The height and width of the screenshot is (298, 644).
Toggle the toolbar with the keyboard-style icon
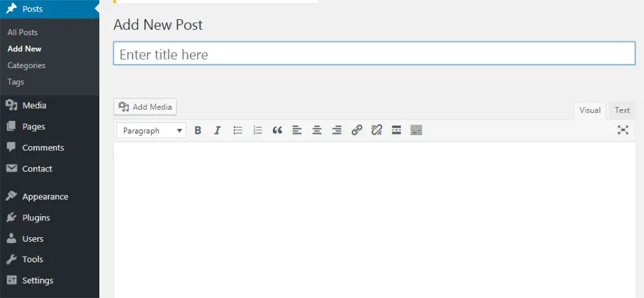pyautogui.click(x=416, y=130)
